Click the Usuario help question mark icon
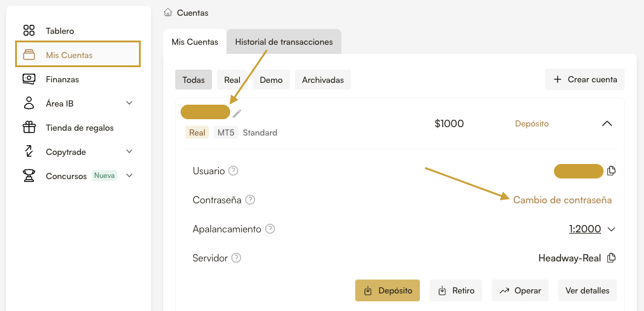644x311 pixels. tap(233, 171)
